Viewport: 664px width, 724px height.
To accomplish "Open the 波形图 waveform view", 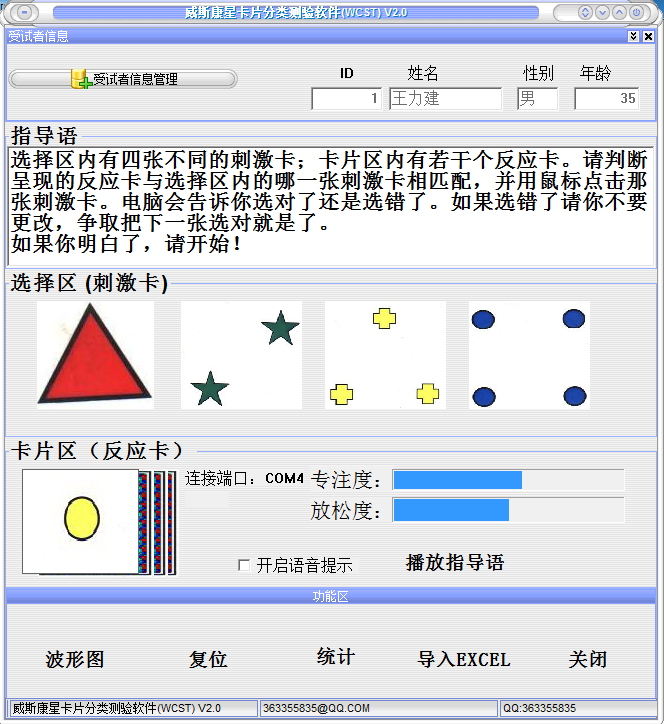I will [x=75, y=659].
